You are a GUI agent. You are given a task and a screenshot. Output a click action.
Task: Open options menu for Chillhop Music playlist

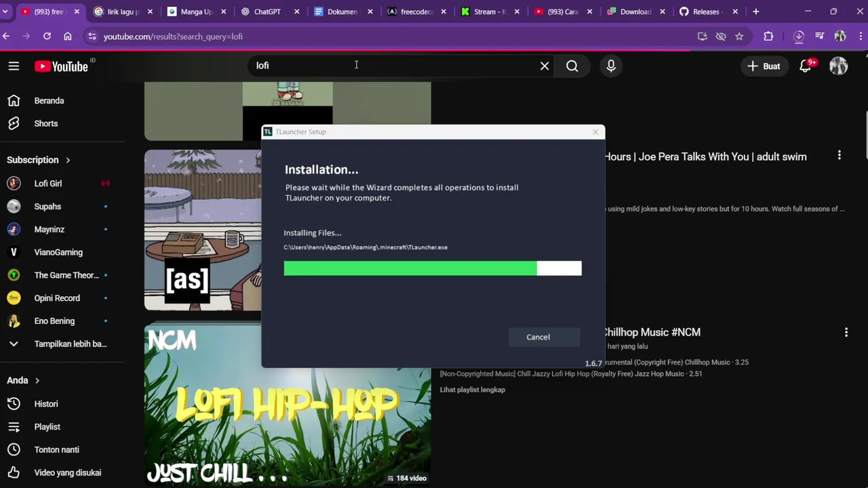pyautogui.click(x=846, y=332)
